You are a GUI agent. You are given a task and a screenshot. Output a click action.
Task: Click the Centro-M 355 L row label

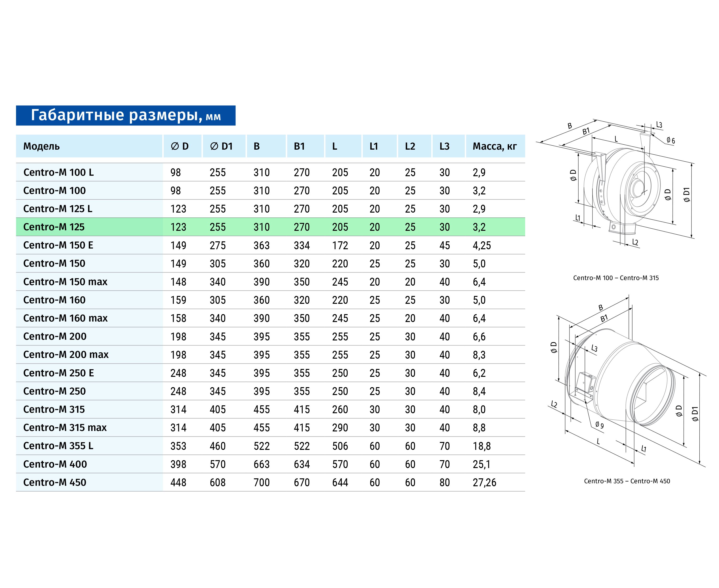tap(58, 446)
